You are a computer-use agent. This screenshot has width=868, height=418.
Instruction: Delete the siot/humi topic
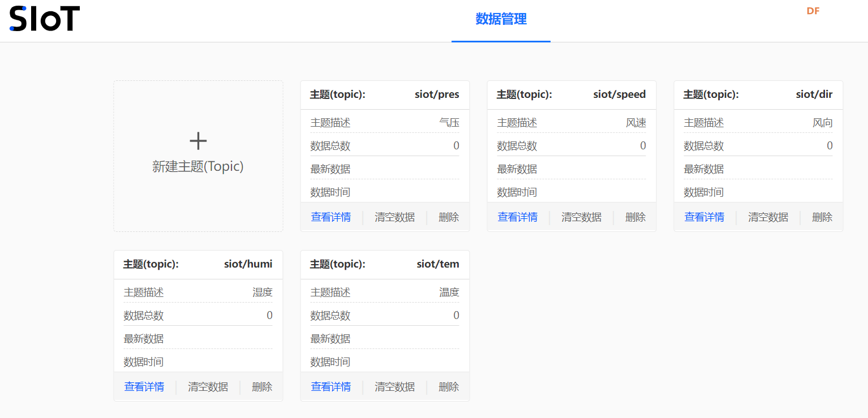(262, 387)
